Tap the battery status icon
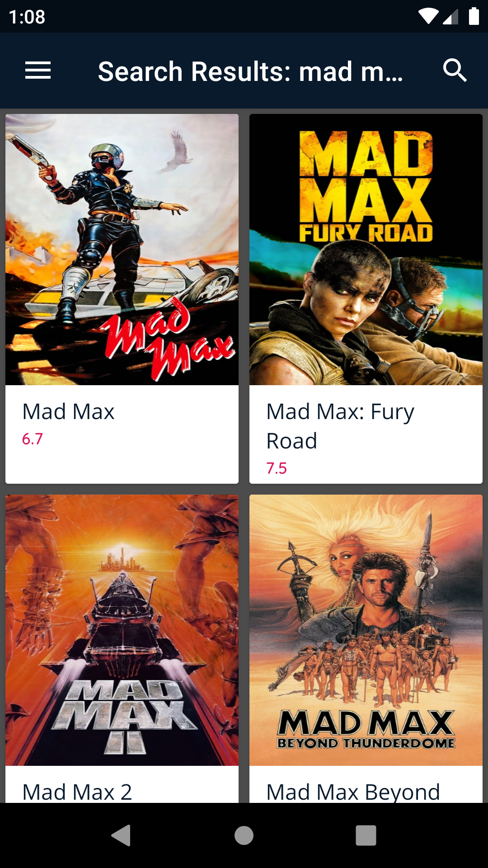This screenshot has height=868, width=488. pyautogui.click(x=474, y=16)
